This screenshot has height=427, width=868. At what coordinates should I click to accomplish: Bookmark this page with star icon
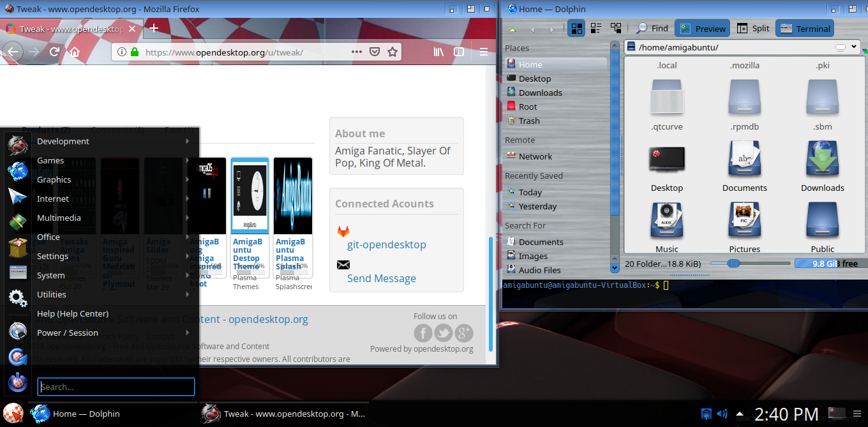(393, 52)
